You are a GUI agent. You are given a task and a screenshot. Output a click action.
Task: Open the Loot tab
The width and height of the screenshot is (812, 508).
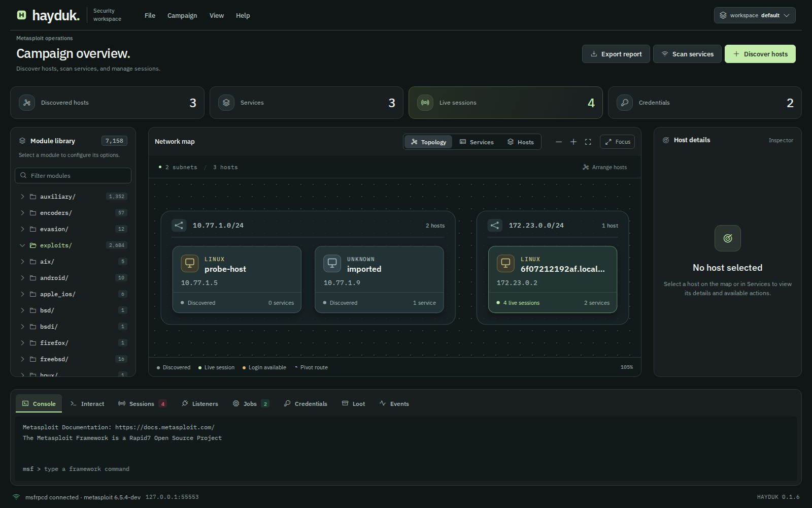353,404
